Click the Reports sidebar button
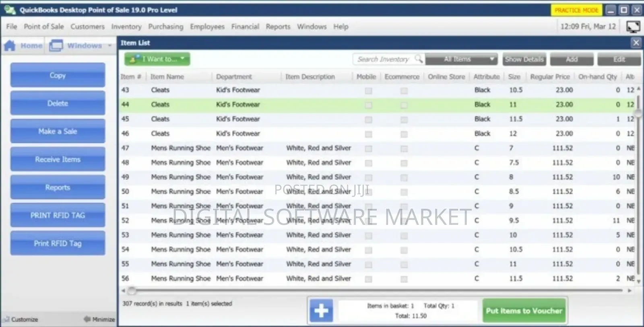 pos(58,187)
